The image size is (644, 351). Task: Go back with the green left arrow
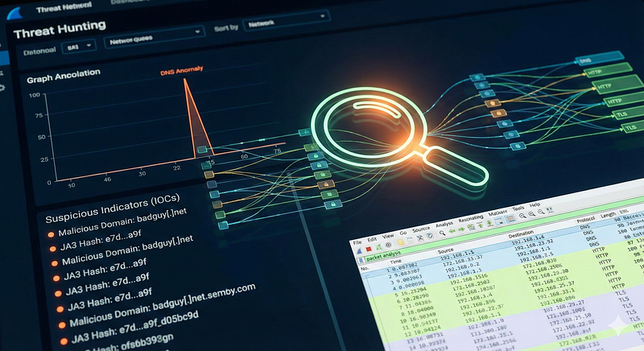pos(452,231)
